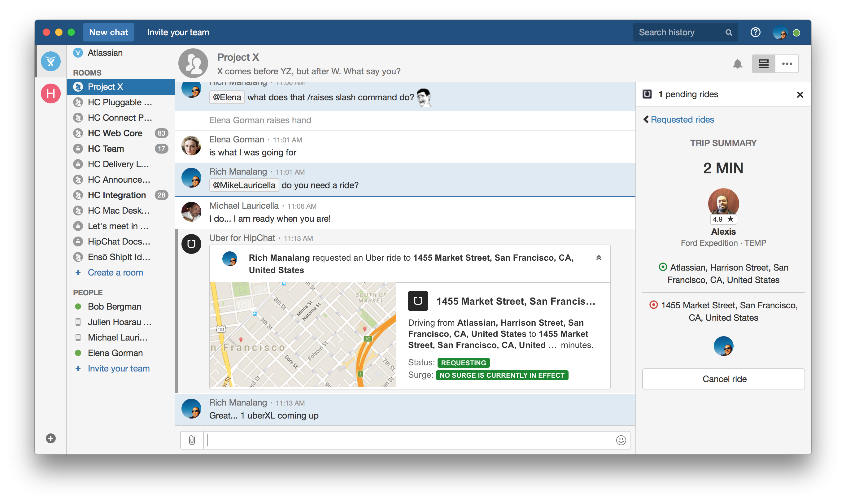Open chat with Michael Lauri… in People
Image resolution: width=846 pixels, height=504 pixels.
tap(121, 337)
